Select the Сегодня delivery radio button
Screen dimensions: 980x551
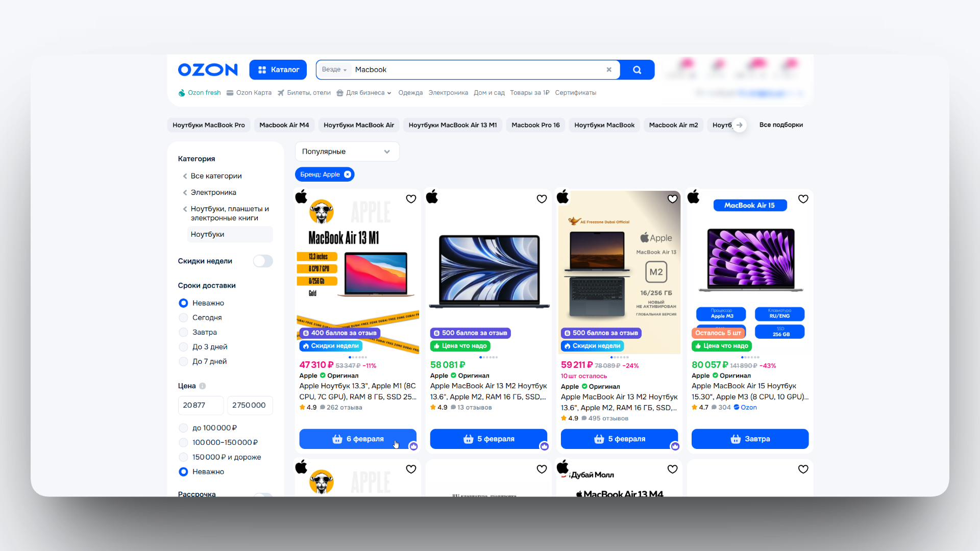[x=183, y=317]
